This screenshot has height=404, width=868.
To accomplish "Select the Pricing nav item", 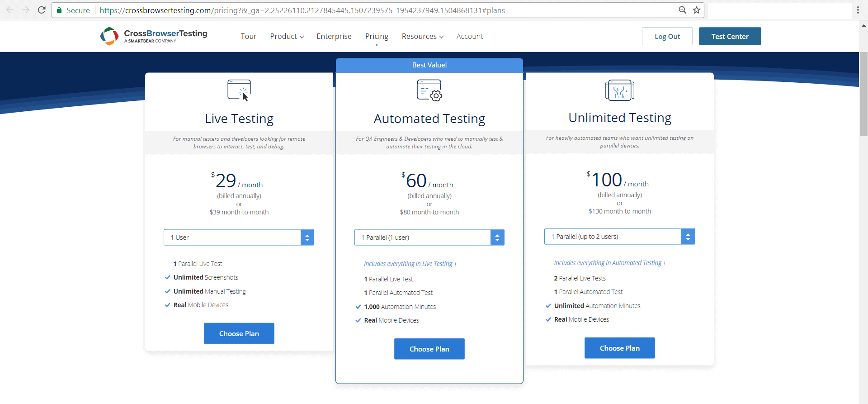I will click(x=377, y=36).
